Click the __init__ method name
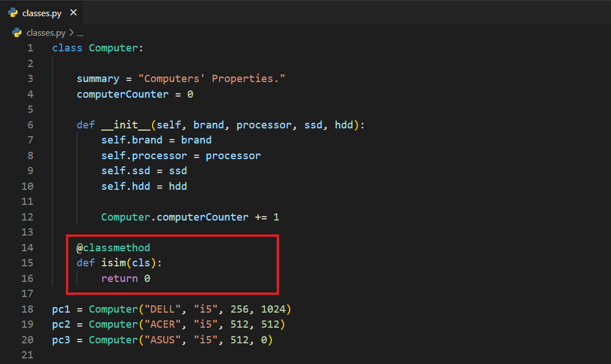Viewport: 611px width, 364px height. tap(126, 125)
